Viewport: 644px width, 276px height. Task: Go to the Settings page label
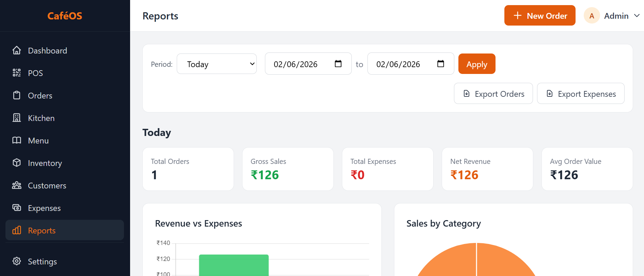(x=42, y=261)
